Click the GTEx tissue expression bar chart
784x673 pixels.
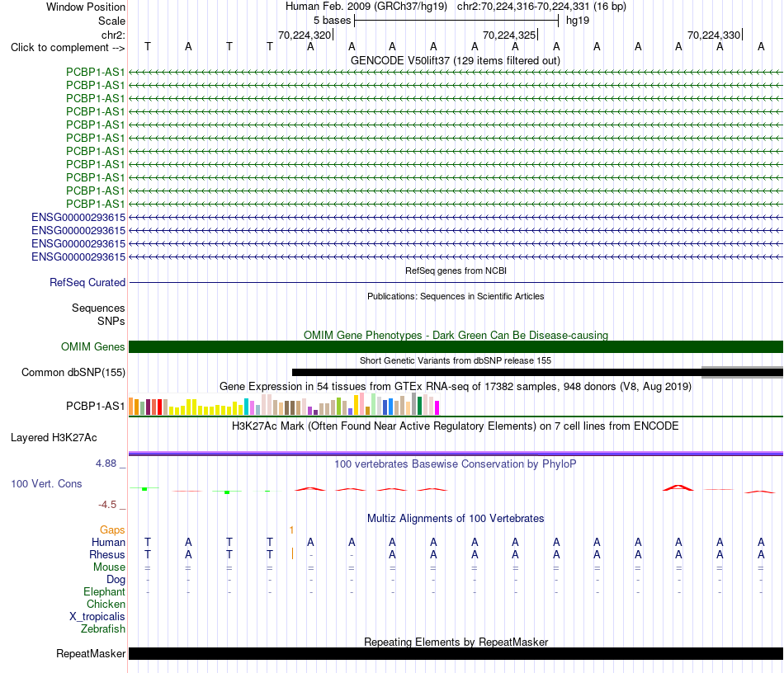(x=284, y=404)
